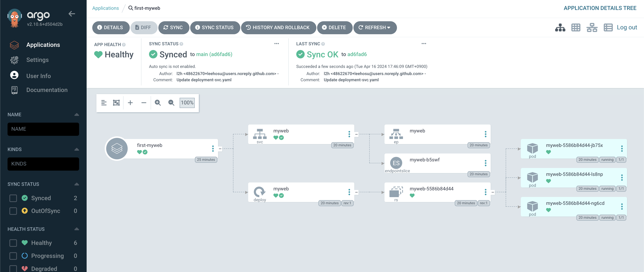Collapse the myweb deploy node children

tap(356, 192)
